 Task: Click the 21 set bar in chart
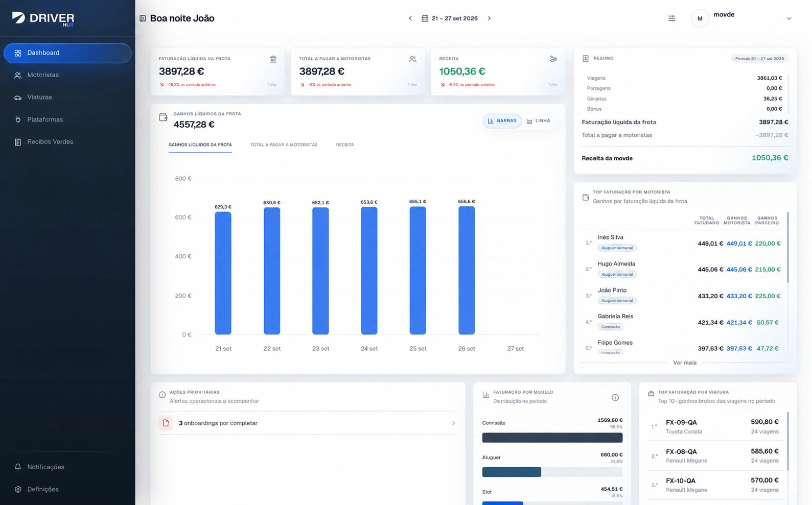pos(223,273)
